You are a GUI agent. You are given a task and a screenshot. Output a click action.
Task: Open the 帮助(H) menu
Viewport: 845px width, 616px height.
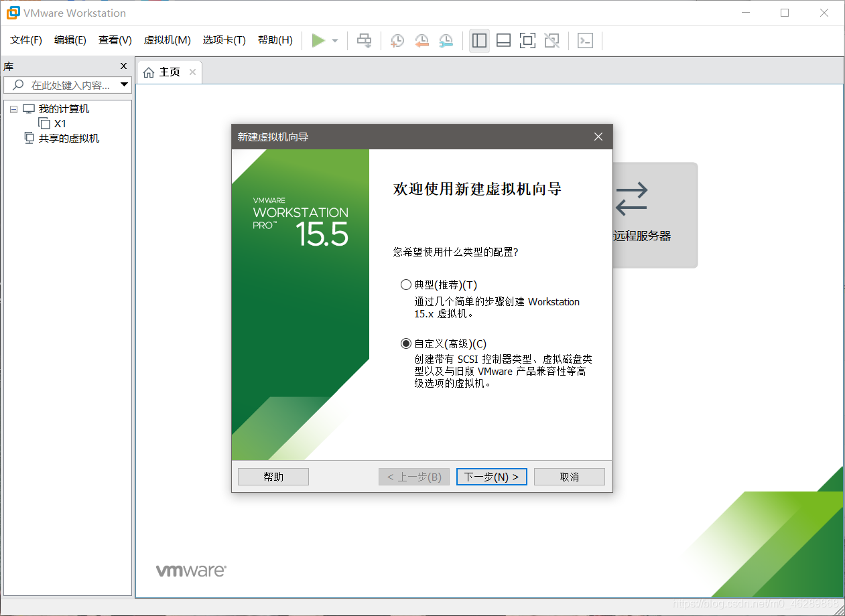tap(275, 40)
